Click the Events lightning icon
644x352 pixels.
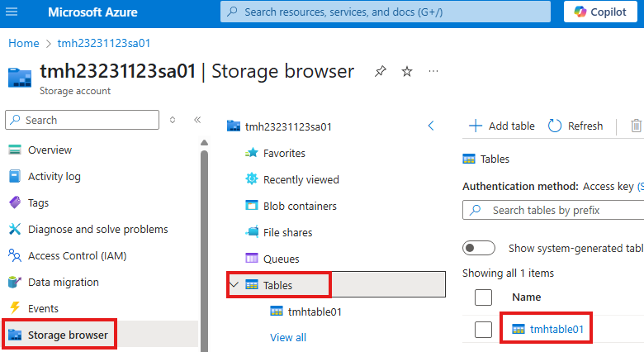pyautogui.click(x=15, y=308)
